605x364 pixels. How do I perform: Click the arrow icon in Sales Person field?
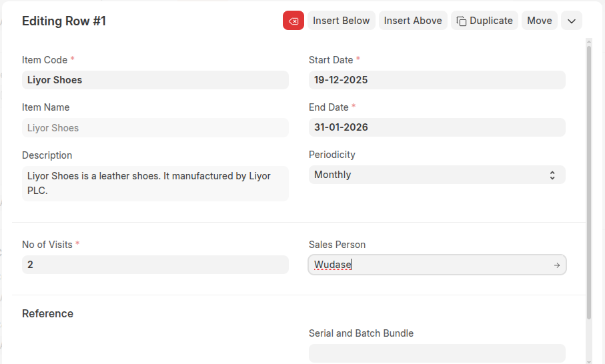[x=556, y=265]
